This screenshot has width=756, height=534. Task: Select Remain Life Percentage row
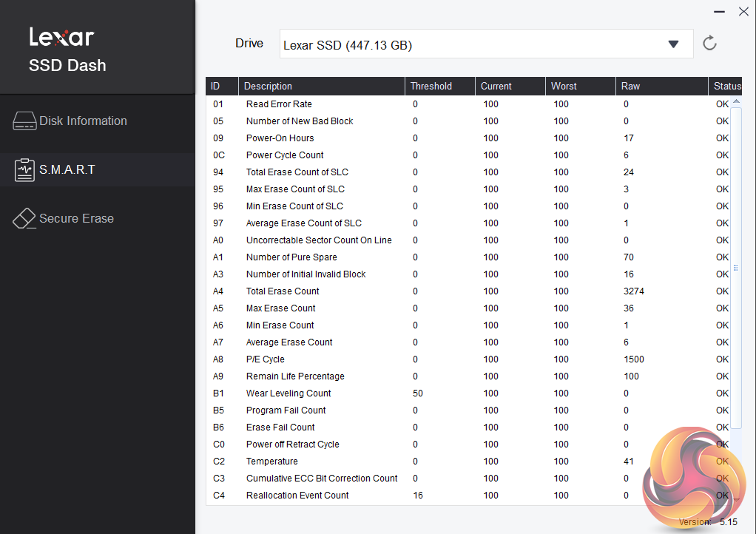(468, 376)
